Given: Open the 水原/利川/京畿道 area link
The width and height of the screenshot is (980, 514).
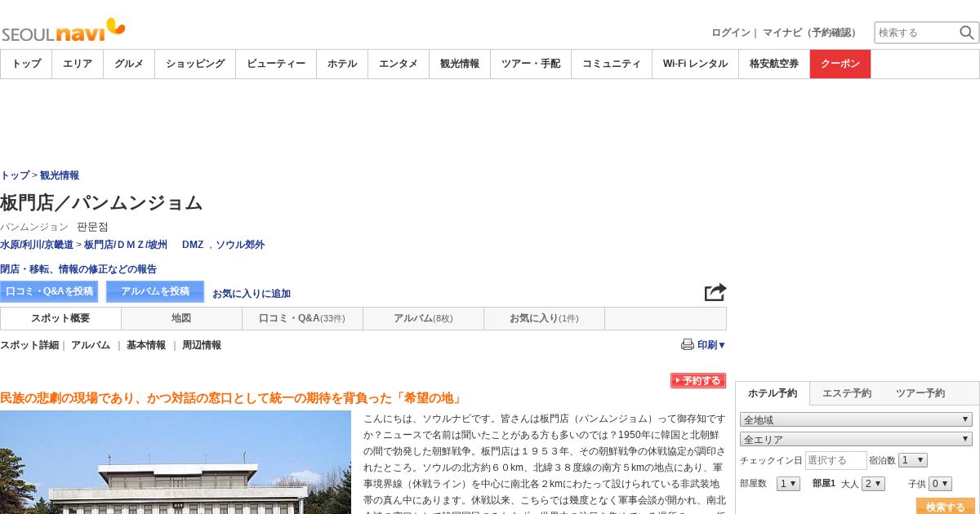Looking at the screenshot, I should coord(37,245).
